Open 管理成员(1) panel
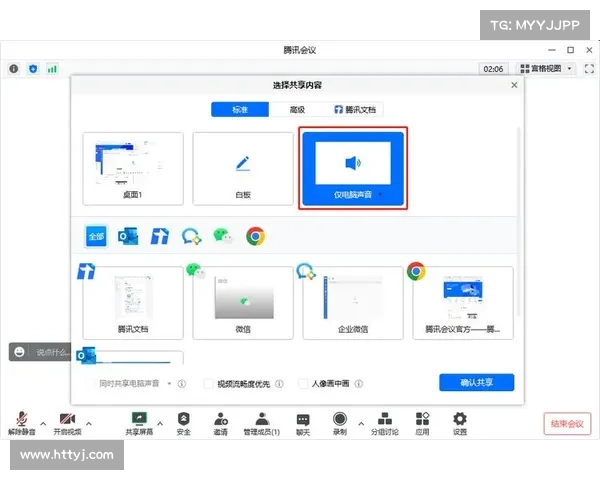Screen dimensions: 600x480 [x=262, y=423]
